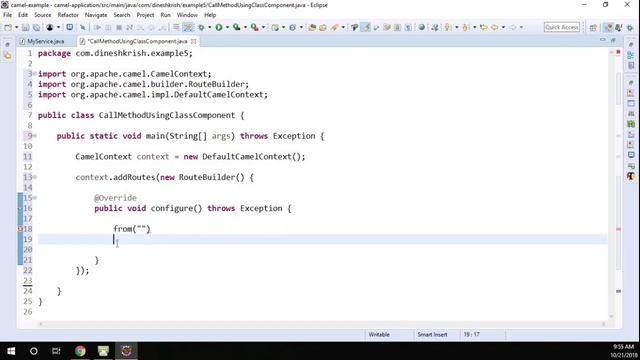Image resolution: width=640 pixels, height=360 pixels.
Task: Click the External Tools run icon
Action: point(255,27)
